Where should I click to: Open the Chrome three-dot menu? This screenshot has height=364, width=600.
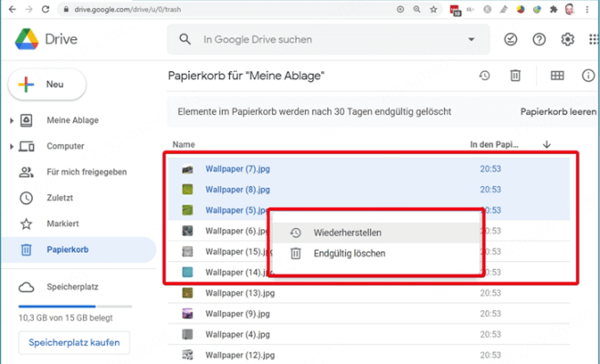[x=587, y=9]
